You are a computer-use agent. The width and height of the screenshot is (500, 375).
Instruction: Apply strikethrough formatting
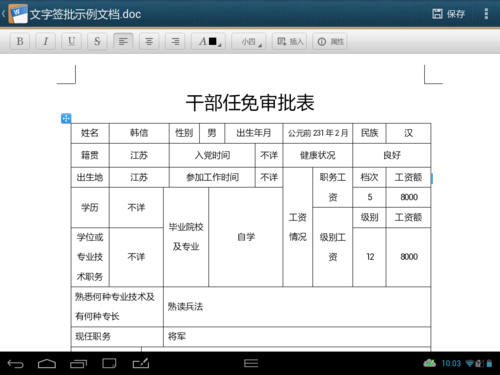click(97, 41)
